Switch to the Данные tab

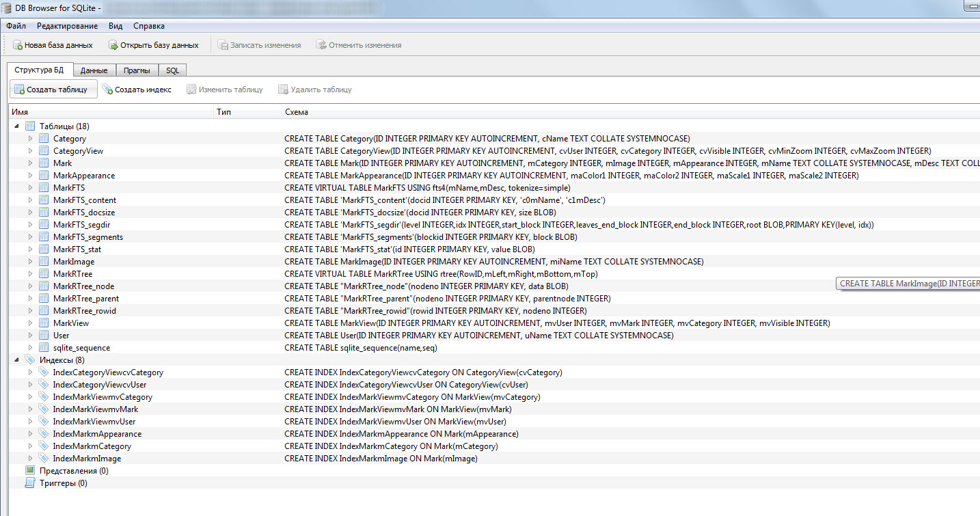[x=94, y=70]
